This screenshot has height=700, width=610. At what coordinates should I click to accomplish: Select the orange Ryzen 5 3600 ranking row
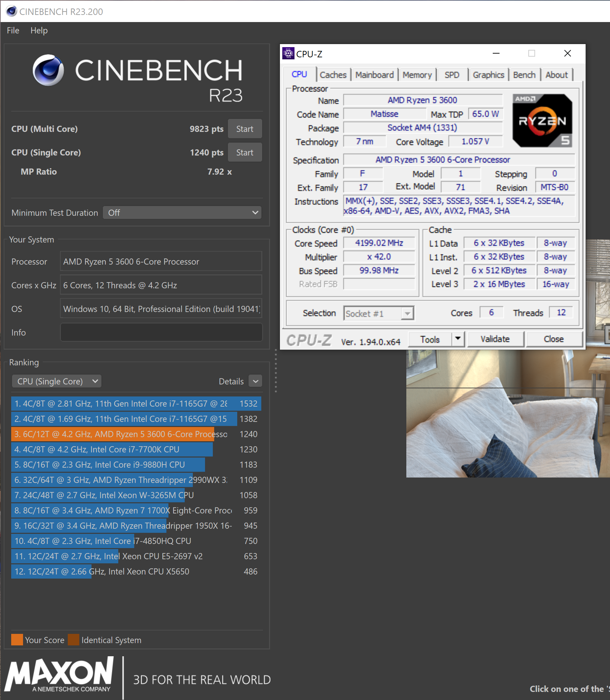point(136,434)
